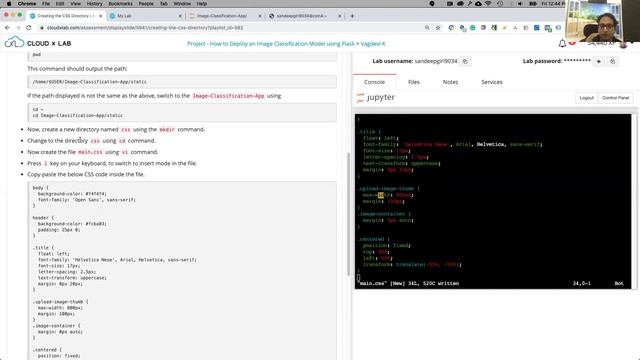The height and width of the screenshot is (360, 640).
Task: Click the '.upload-image-thumb {' line in the terminal
Action: pyautogui.click(x=389, y=189)
